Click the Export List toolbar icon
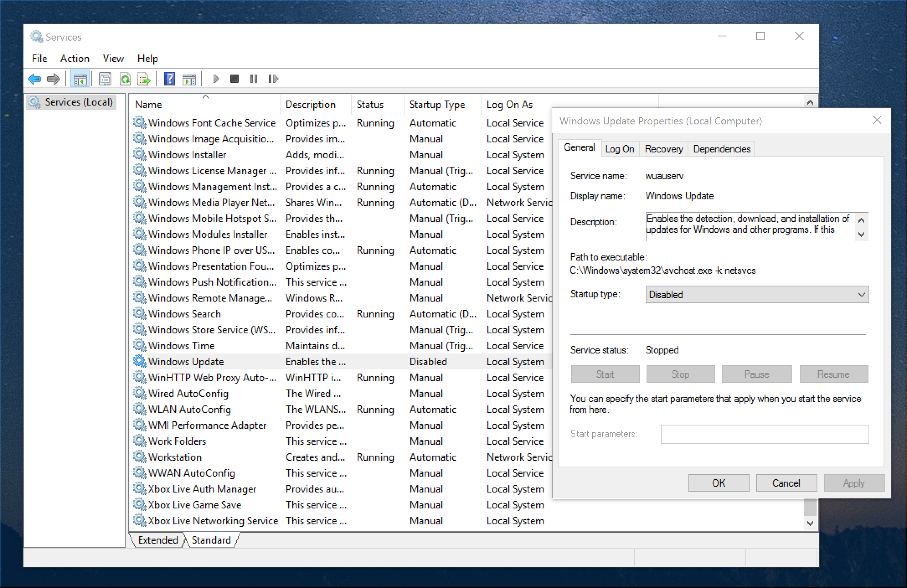907x588 pixels. coord(144,79)
